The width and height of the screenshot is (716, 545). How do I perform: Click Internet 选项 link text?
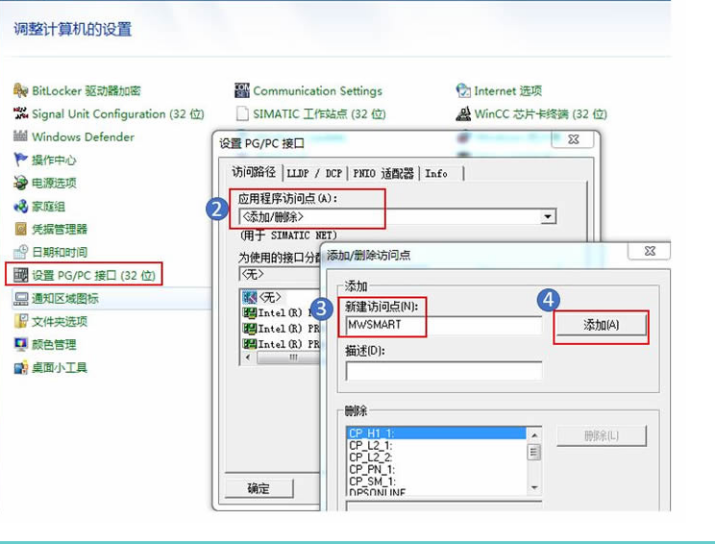click(508, 91)
